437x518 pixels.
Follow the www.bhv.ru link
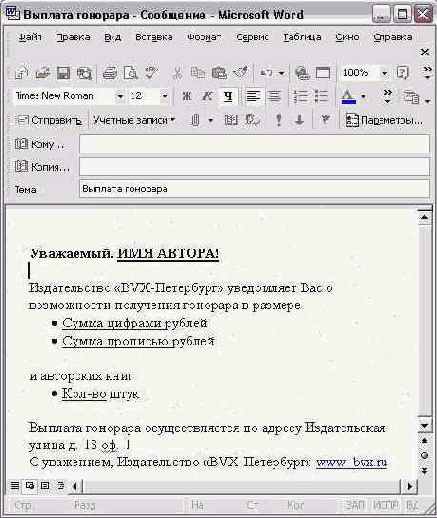(x=351, y=462)
